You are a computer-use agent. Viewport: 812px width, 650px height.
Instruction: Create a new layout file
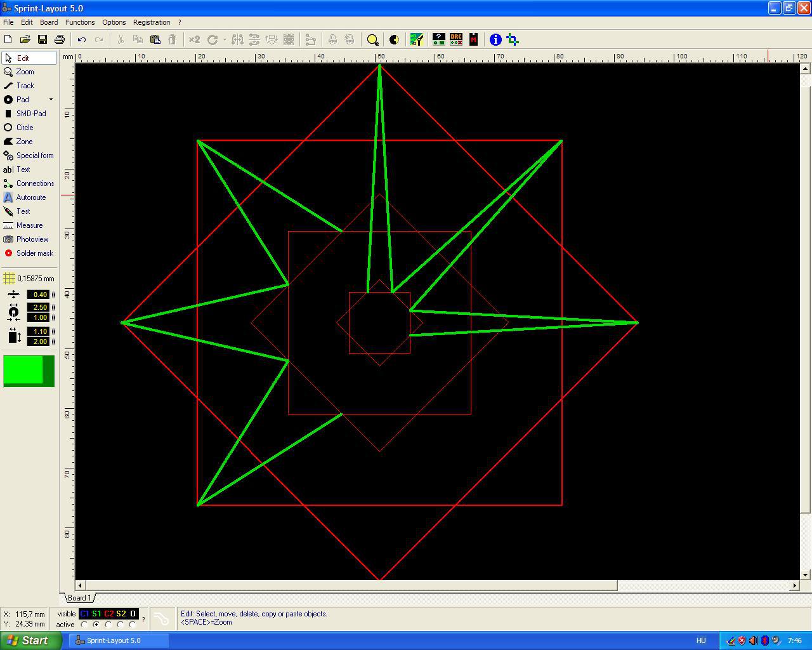(8, 39)
